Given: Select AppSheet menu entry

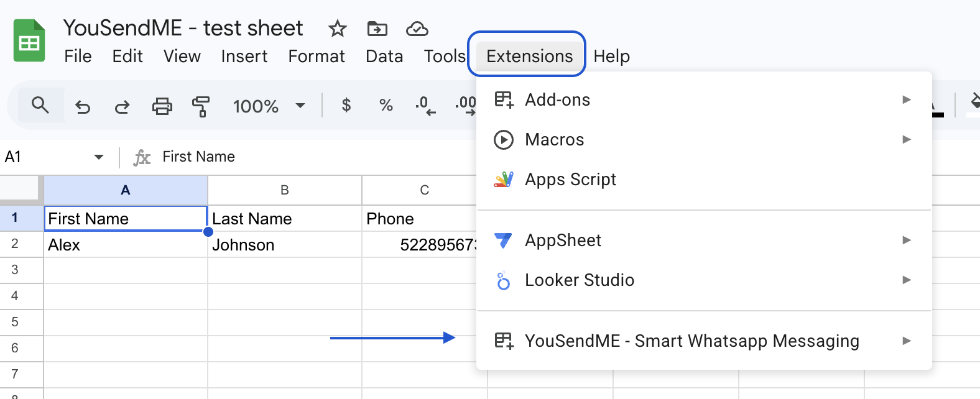Looking at the screenshot, I should 704,240.
